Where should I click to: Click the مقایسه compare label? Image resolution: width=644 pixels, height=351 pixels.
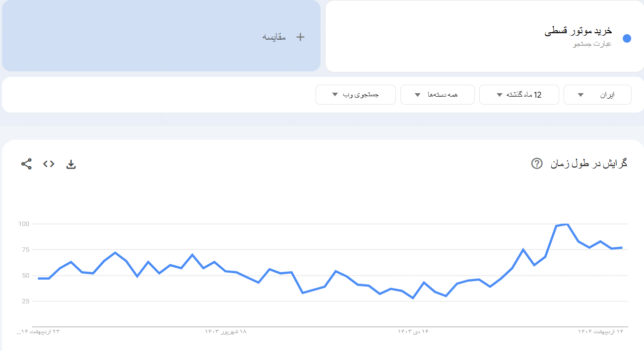point(274,37)
